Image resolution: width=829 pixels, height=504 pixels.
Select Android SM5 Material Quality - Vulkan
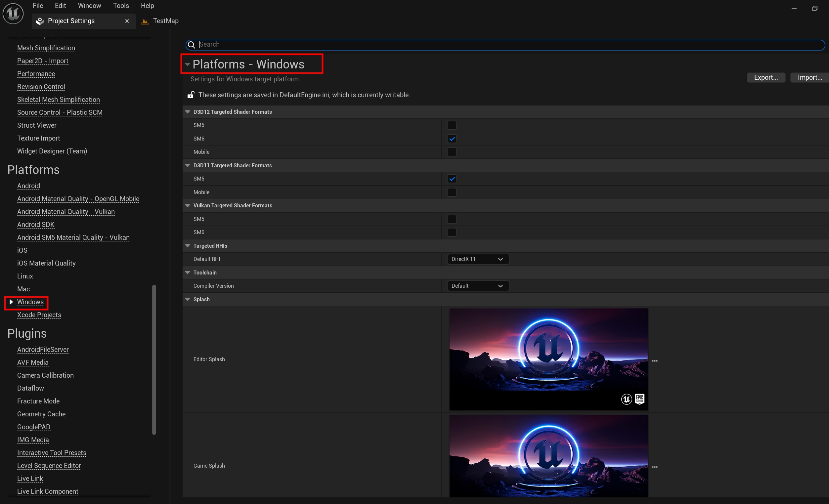[x=73, y=237]
